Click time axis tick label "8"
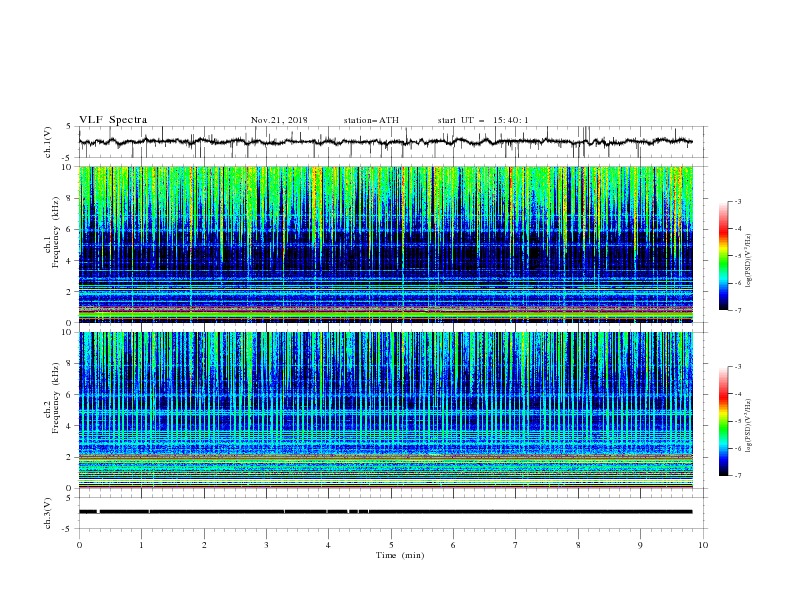The image size is (792, 612). point(578,545)
